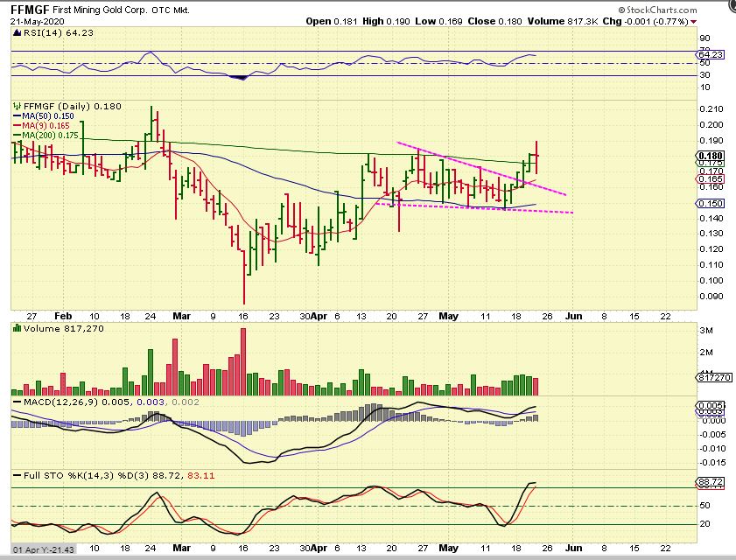
Task: Click the MACD(12,26,9) legend line icon
Action: (x=16, y=400)
